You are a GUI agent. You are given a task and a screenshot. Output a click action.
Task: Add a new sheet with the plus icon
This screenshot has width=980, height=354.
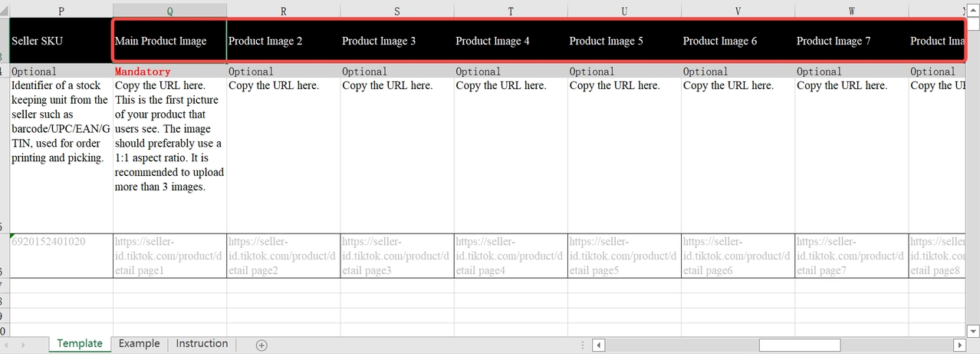261,345
